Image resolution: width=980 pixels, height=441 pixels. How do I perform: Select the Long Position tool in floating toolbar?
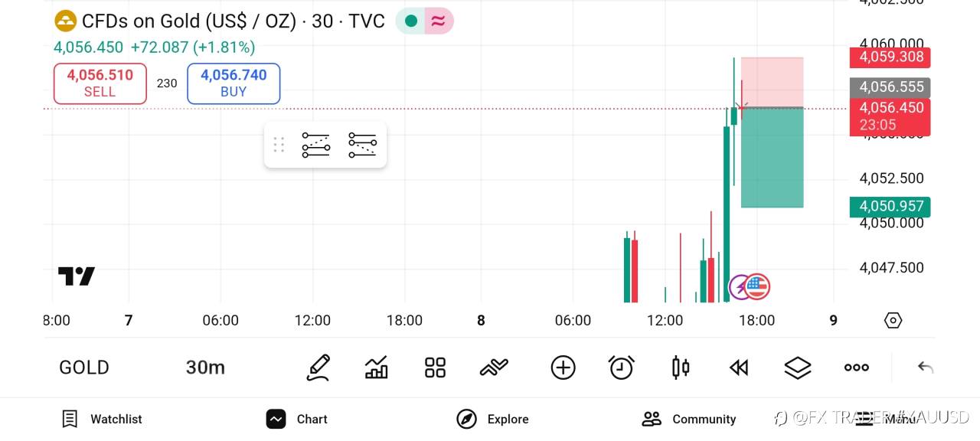pos(315,145)
